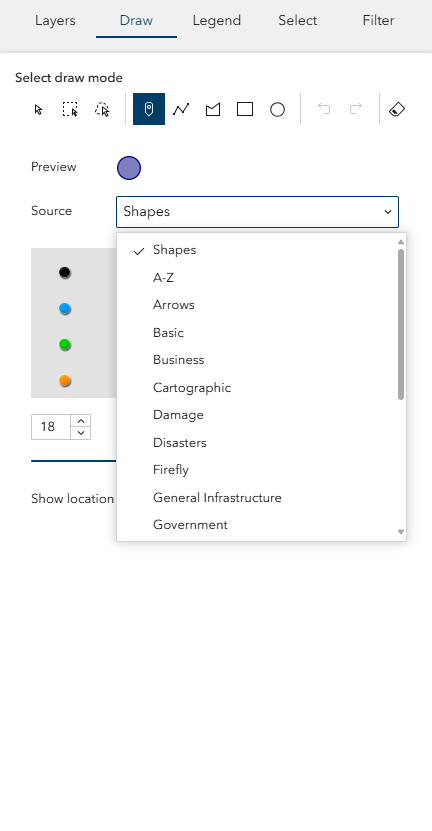Choose the polygon draw tool
The image size is (432, 831).
coord(213,109)
